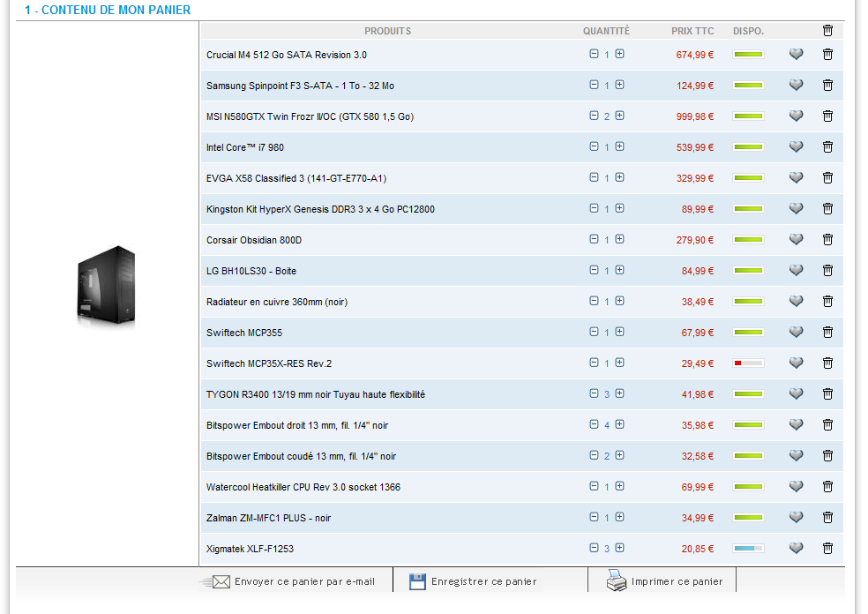
Task: Click the Corsair case product thumbnail
Action: pos(106,287)
